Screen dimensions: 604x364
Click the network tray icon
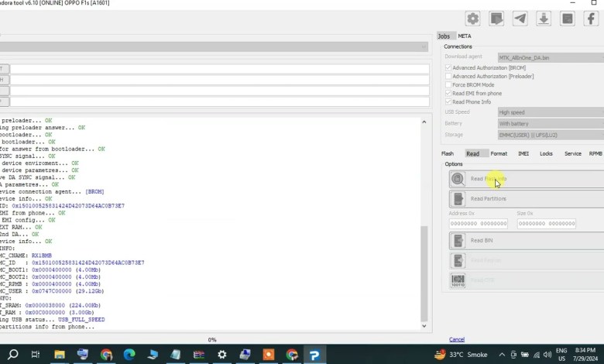[x=536, y=355]
